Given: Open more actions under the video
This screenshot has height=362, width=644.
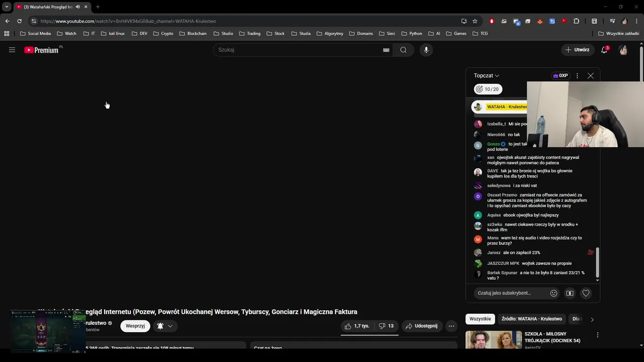Looking at the screenshot, I should [x=451, y=326].
